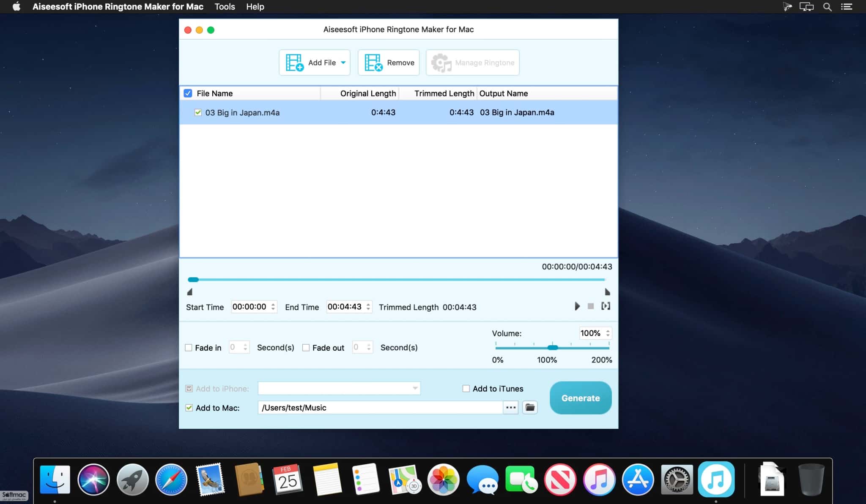Open Messages from the Dock
Viewport: 866px width, 504px height.
[482, 479]
